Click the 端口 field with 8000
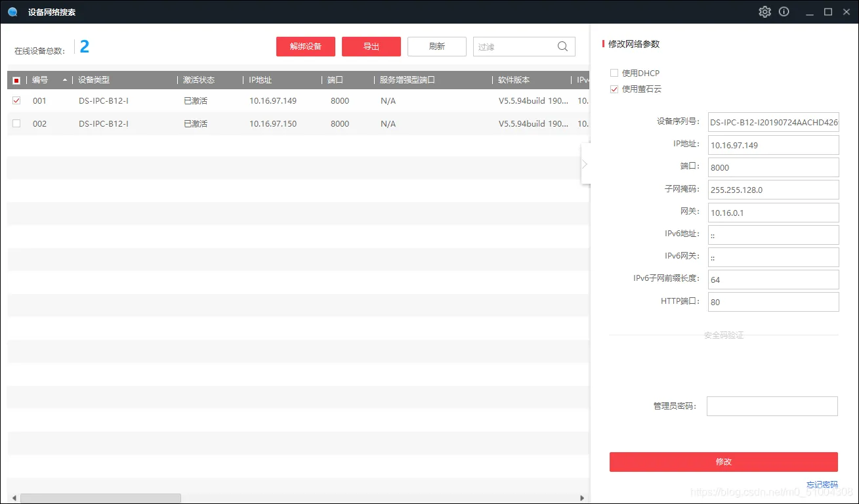 tap(774, 167)
